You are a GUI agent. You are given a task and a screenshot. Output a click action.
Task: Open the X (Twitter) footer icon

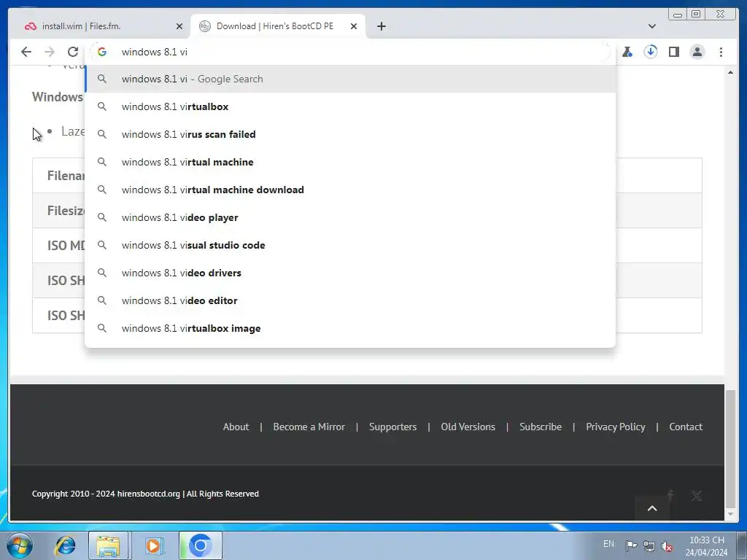(697, 496)
